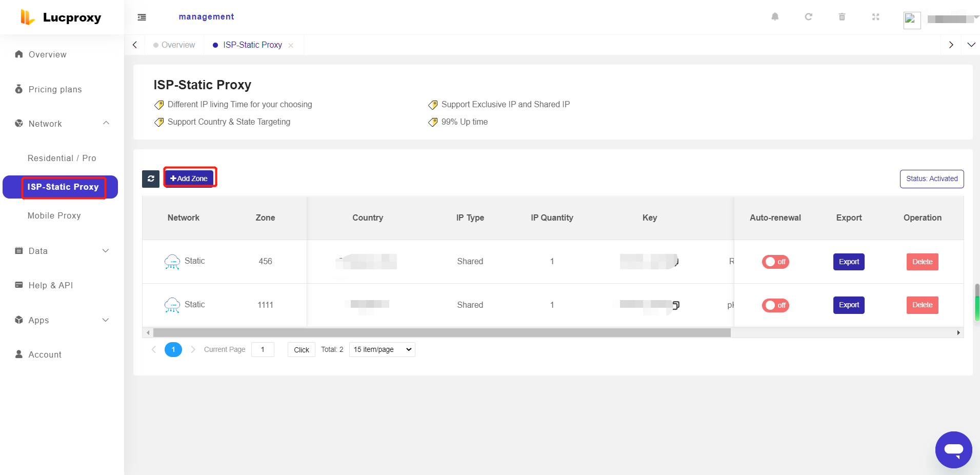This screenshot has height=475, width=980.
Task: Switch to the Overview tab
Action: pyautogui.click(x=174, y=45)
